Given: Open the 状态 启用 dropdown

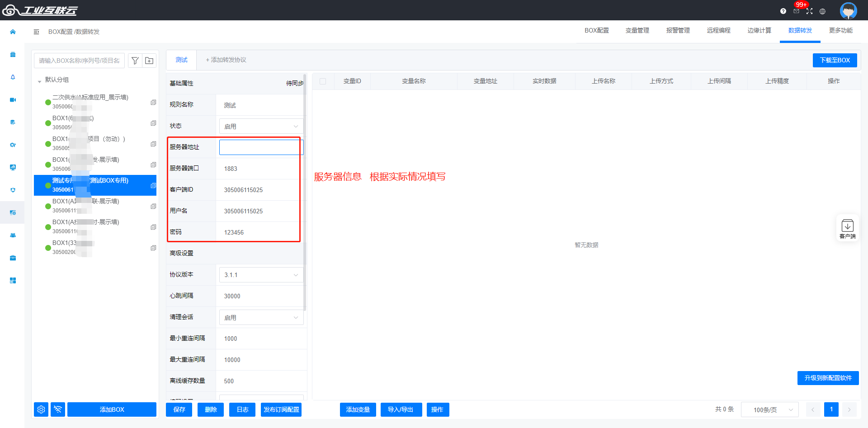Looking at the screenshot, I should [261, 126].
